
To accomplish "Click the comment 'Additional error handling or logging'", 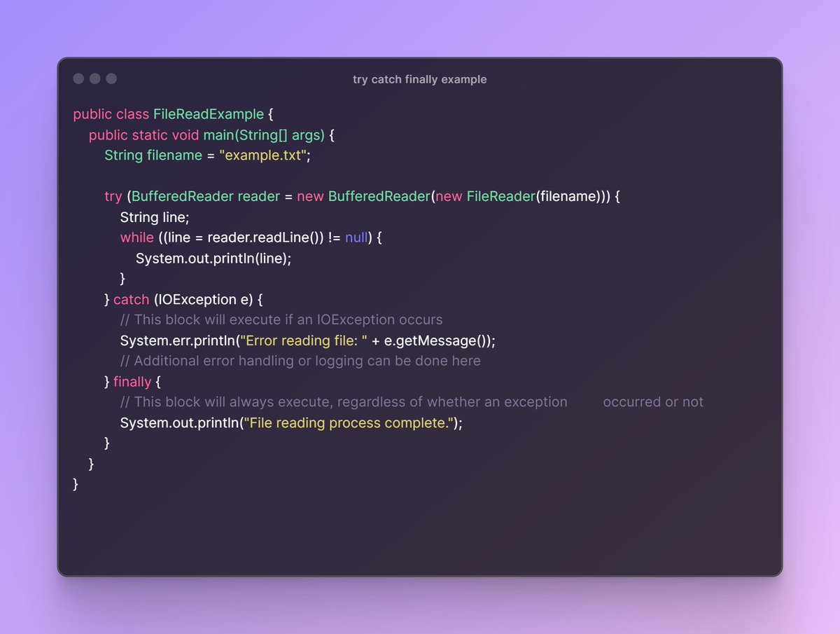I will tap(300, 361).
